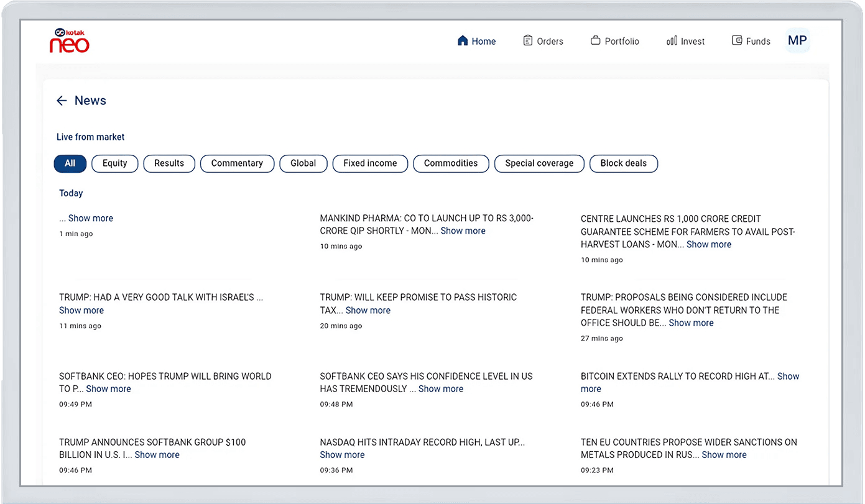Switch to the Commodities filter
The height and width of the screenshot is (504, 865).
451,163
